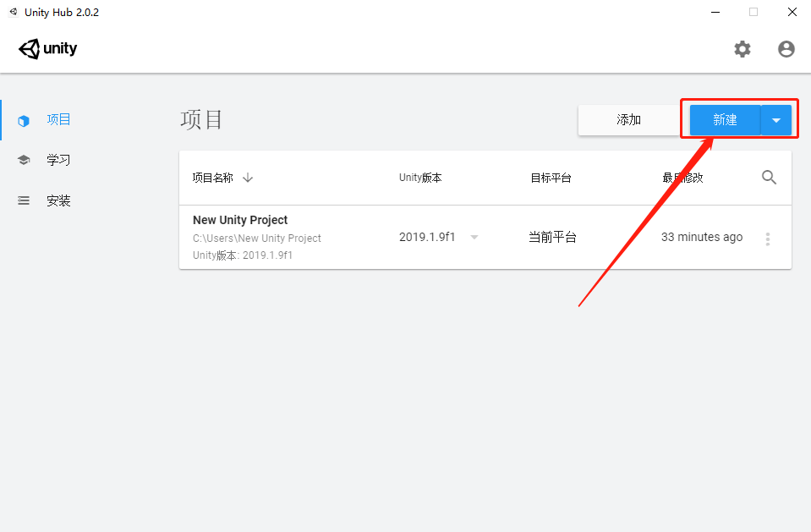
Task: Sort by the 项目名称 column header
Action: (x=212, y=178)
